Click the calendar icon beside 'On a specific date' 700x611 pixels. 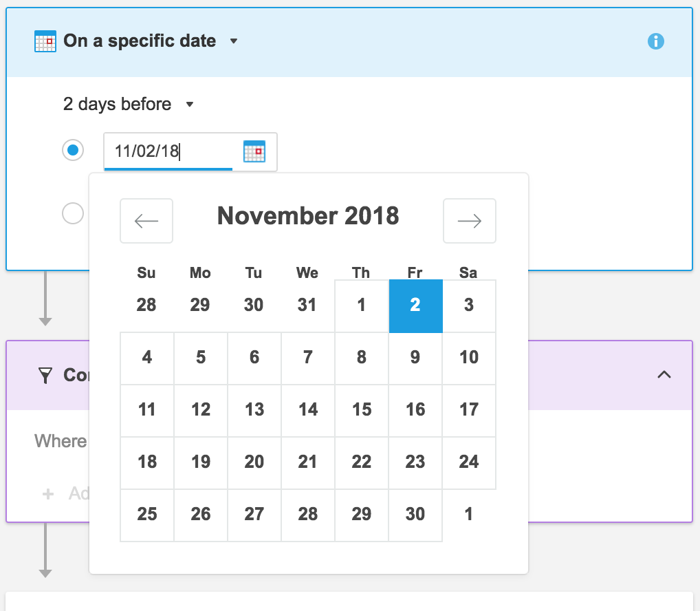(45, 41)
